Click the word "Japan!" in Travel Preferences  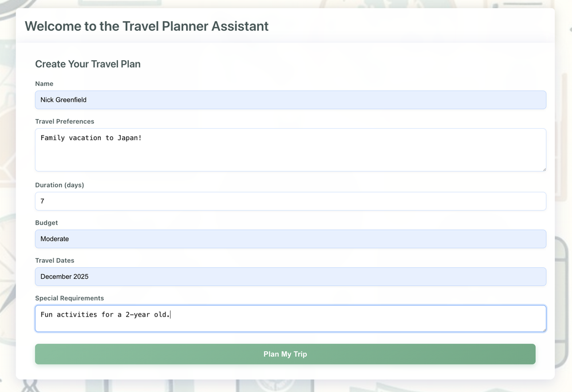point(129,138)
